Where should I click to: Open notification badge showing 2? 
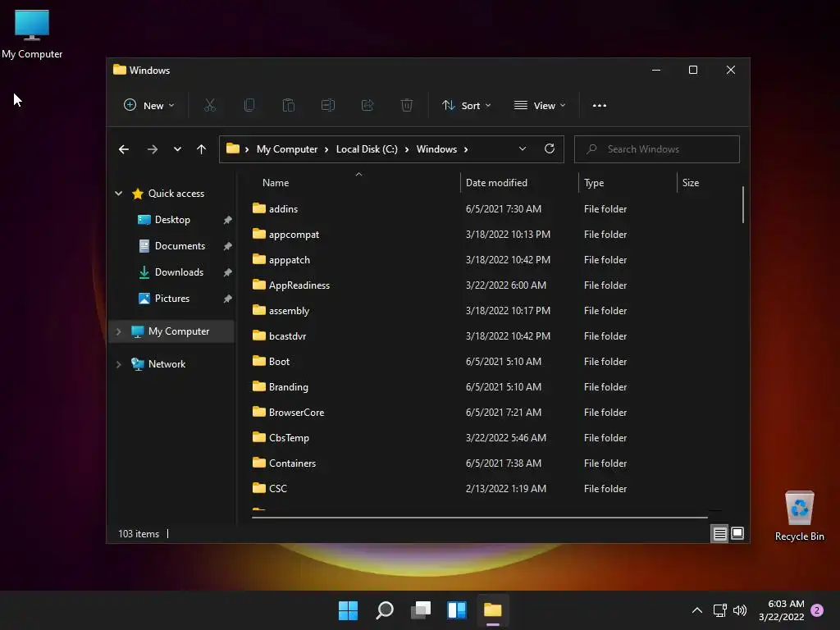pyautogui.click(x=817, y=610)
